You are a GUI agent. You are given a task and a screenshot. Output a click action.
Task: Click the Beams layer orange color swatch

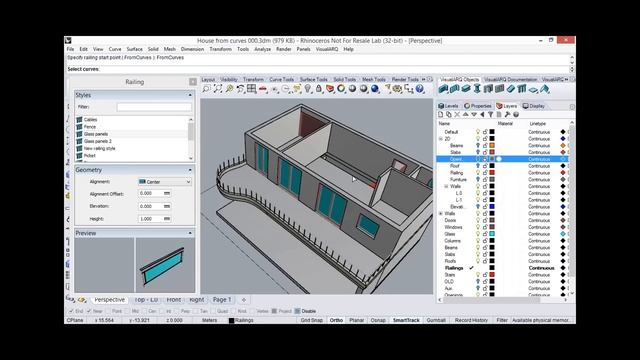[492, 145]
